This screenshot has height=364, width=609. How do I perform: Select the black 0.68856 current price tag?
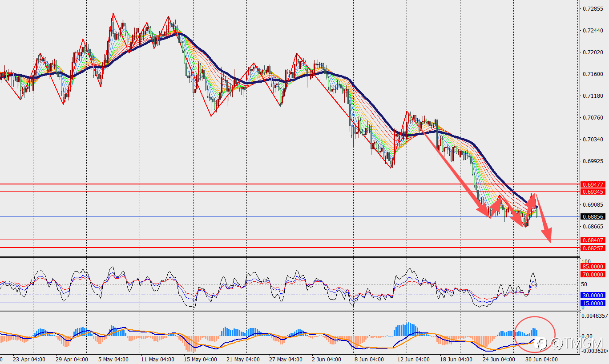pos(593,217)
